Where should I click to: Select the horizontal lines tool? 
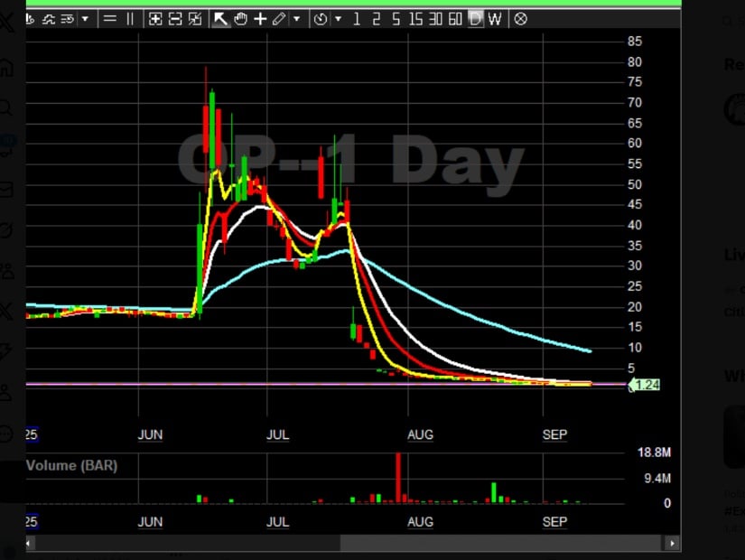(110, 19)
